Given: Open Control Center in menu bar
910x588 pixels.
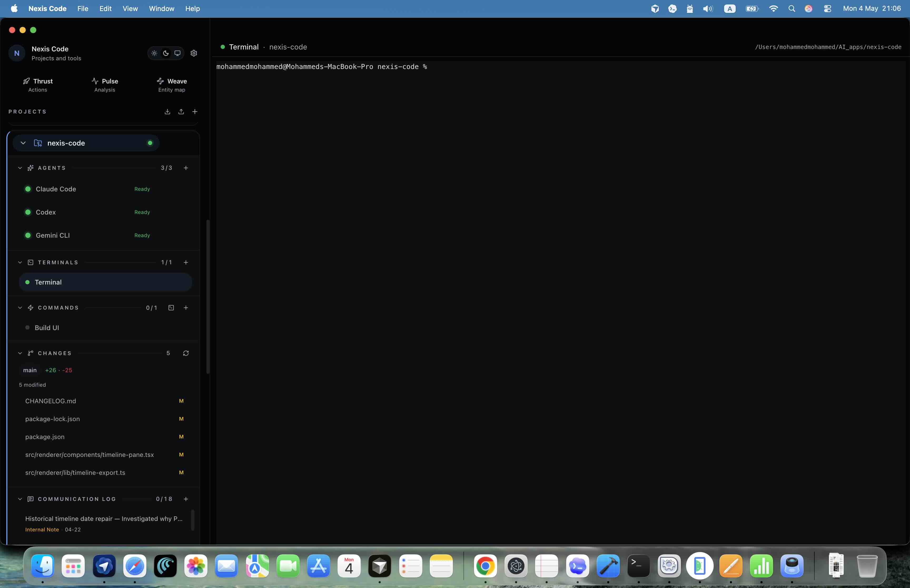Looking at the screenshot, I should 828,8.
